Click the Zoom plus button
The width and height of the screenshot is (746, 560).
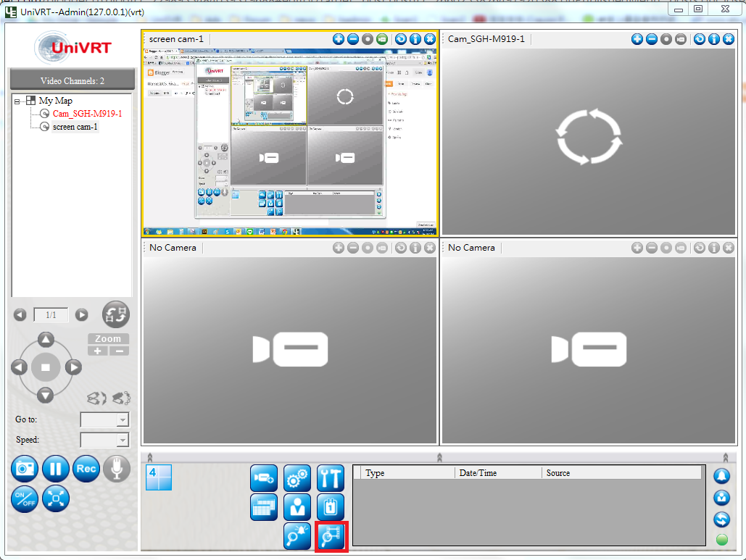pyautogui.click(x=98, y=351)
